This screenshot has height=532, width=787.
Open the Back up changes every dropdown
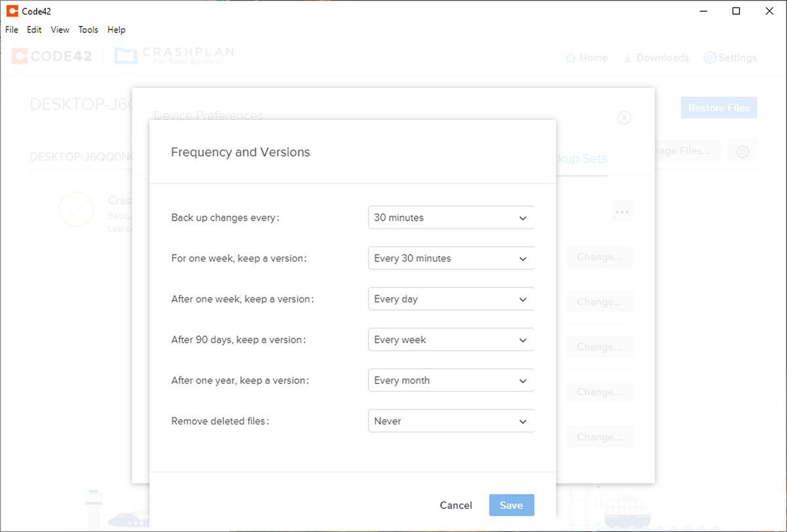(451, 217)
